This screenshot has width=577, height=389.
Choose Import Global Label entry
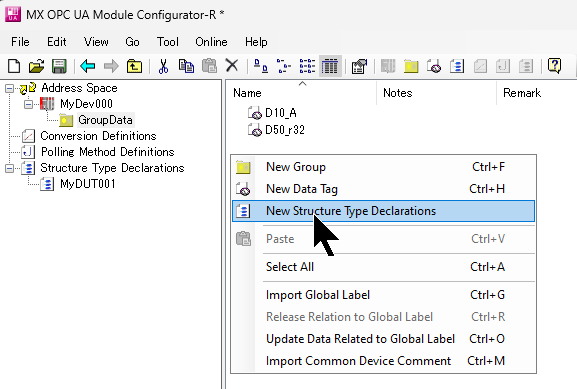pos(383,295)
